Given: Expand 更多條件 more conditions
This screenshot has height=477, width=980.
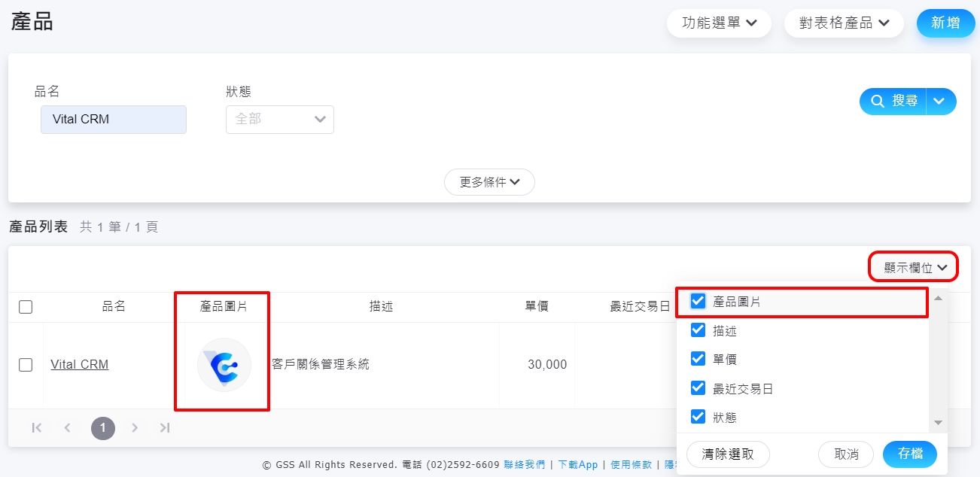Looking at the screenshot, I should [489, 182].
